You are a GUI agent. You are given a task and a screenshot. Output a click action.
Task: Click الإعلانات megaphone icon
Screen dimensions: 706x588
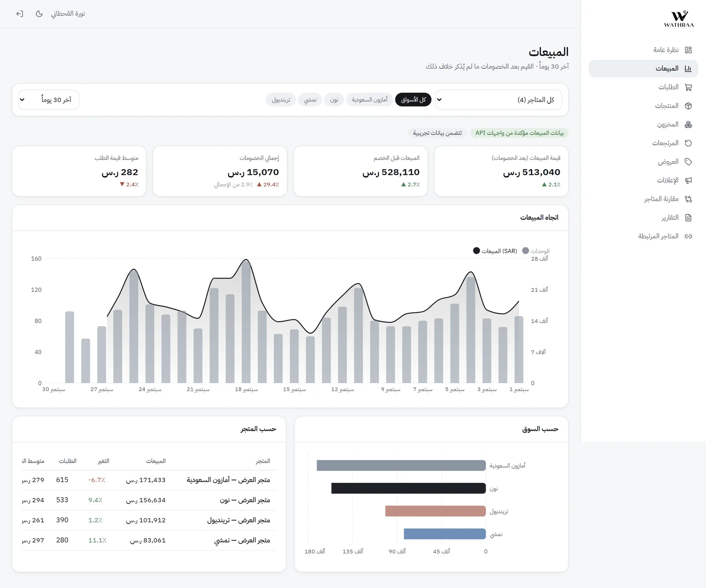click(688, 180)
